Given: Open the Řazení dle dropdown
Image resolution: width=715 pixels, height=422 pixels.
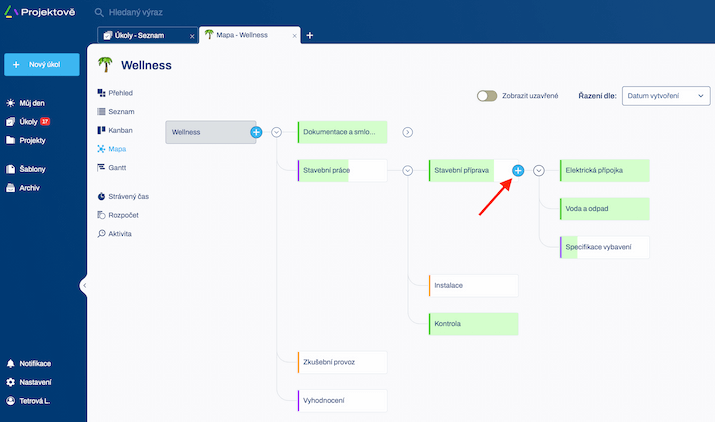Looking at the screenshot, I should (666, 96).
